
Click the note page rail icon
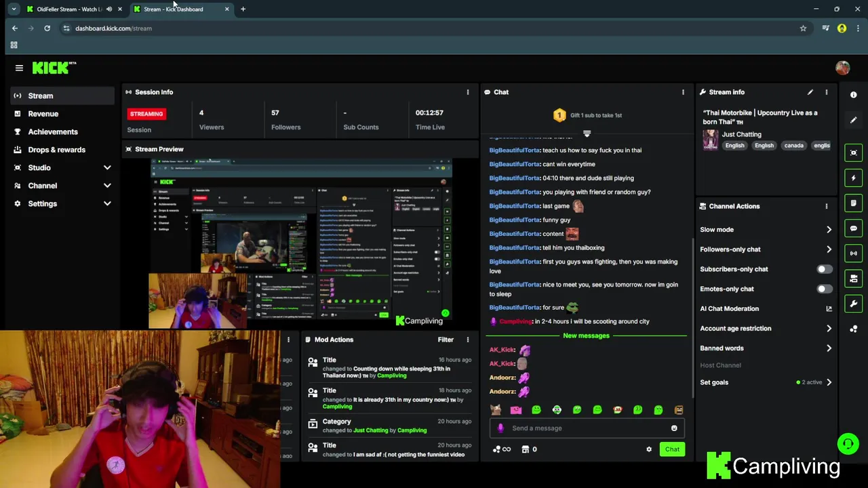coord(854,203)
